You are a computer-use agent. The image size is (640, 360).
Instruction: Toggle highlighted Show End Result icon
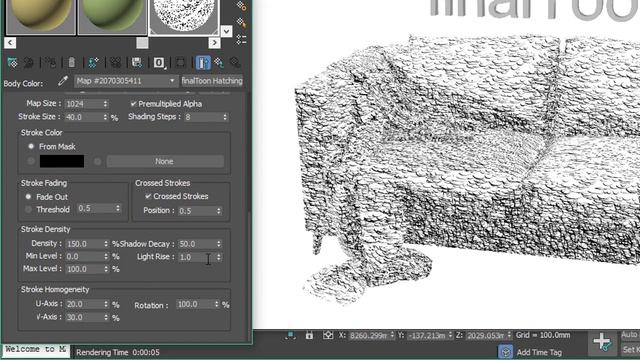(203, 62)
